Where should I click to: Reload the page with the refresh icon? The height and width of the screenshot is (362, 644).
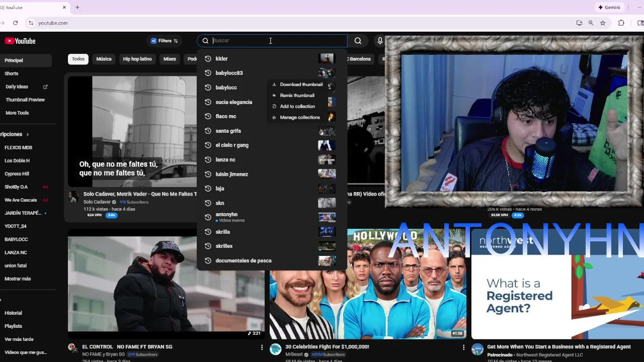point(16,23)
